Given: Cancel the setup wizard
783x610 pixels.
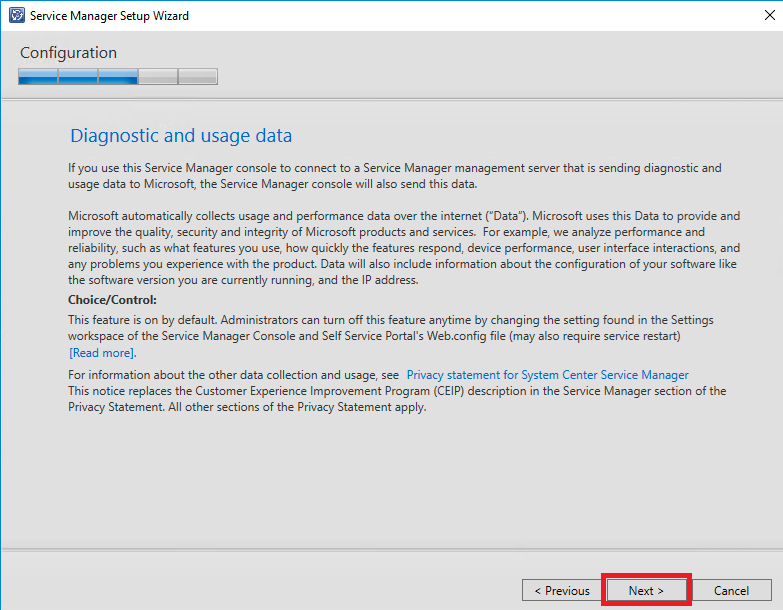Looking at the screenshot, I should (x=731, y=591).
